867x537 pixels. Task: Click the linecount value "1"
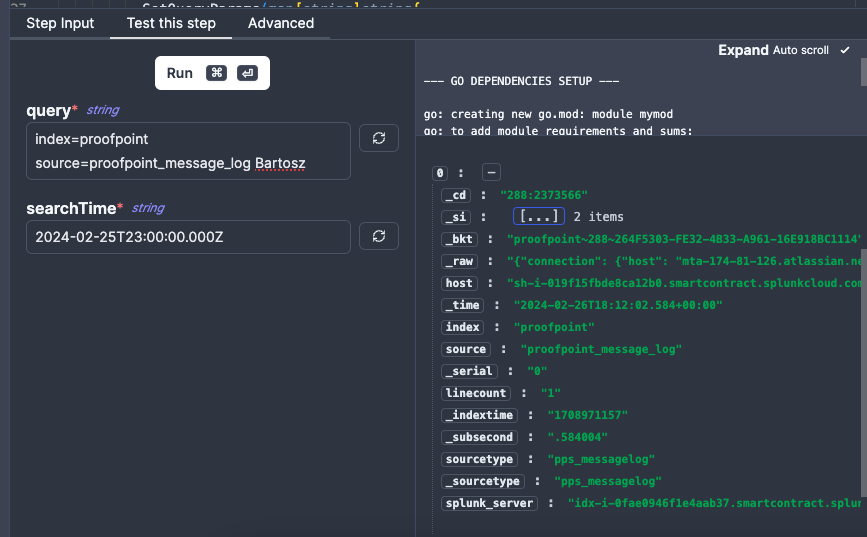[x=550, y=393]
